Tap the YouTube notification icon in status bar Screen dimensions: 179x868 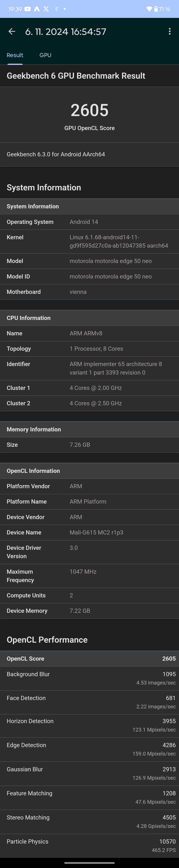point(28,9)
